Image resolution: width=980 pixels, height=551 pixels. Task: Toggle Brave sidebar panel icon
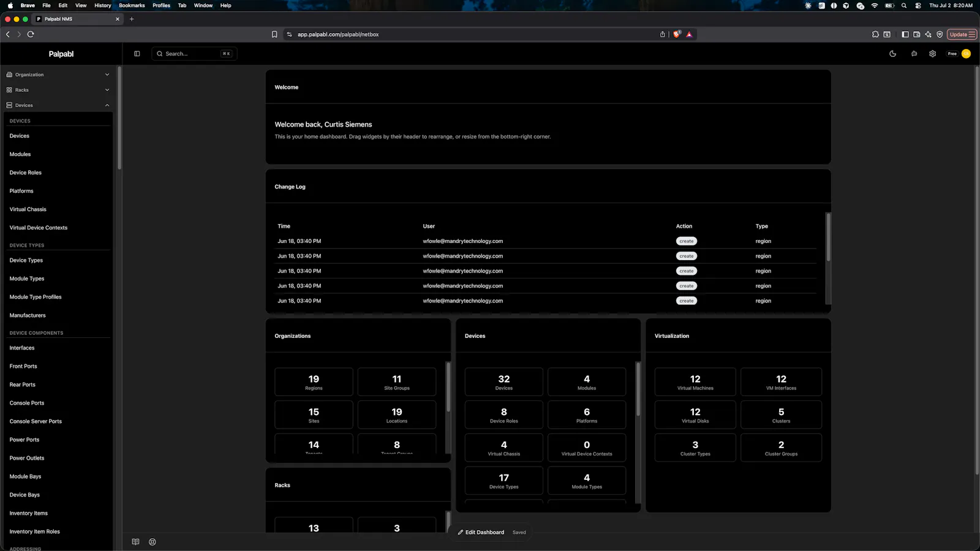[905, 34]
